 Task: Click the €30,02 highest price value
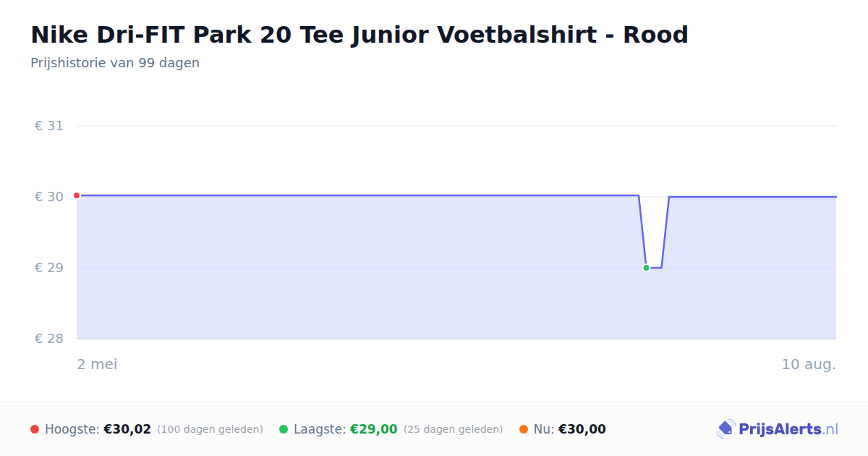(x=127, y=429)
